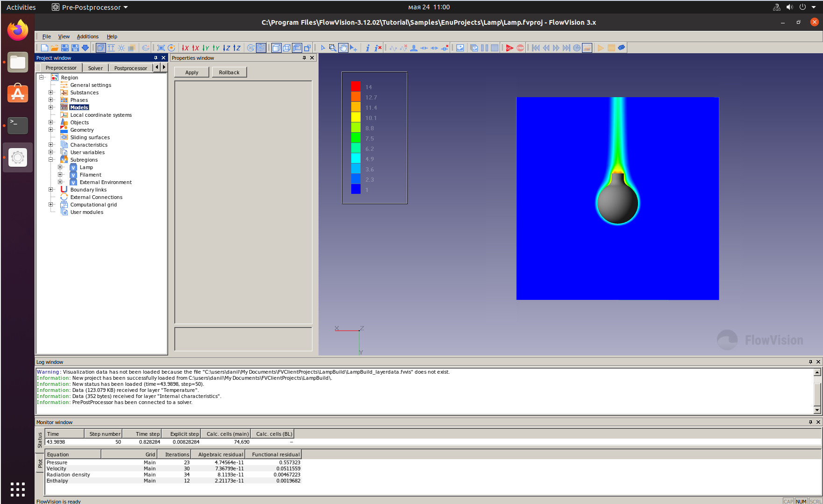This screenshot has height=504, width=823.
Task: Step to previous time step
Action: [x=546, y=48]
